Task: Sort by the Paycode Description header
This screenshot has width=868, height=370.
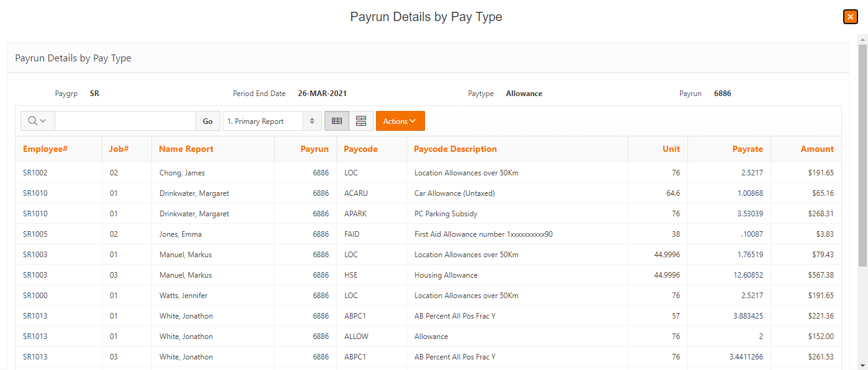Action: [x=454, y=149]
